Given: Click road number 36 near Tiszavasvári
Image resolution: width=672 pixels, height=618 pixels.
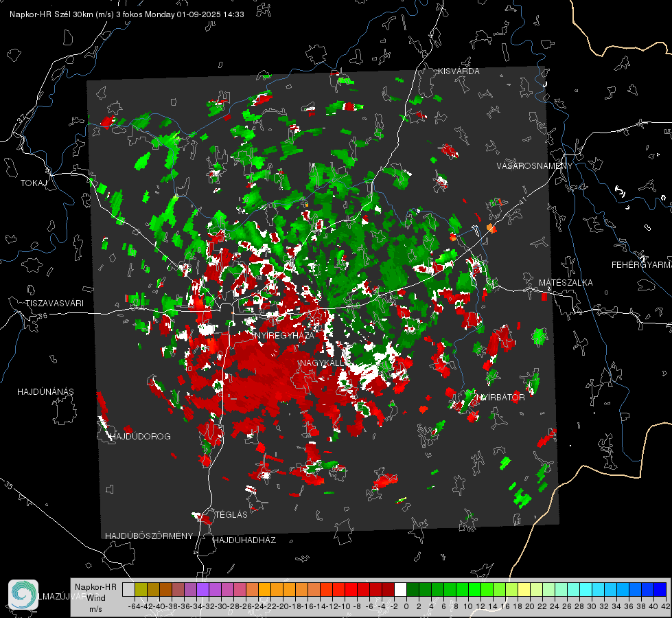Looking at the screenshot, I should pyautogui.click(x=43, y=316).
